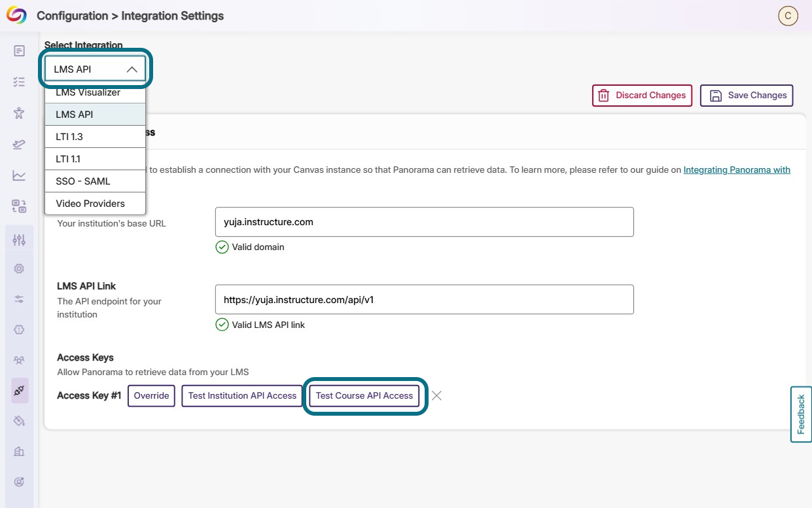Click the Valid domain status text
Viewport: 812px width, 508px height.
(x=258, y=247)
